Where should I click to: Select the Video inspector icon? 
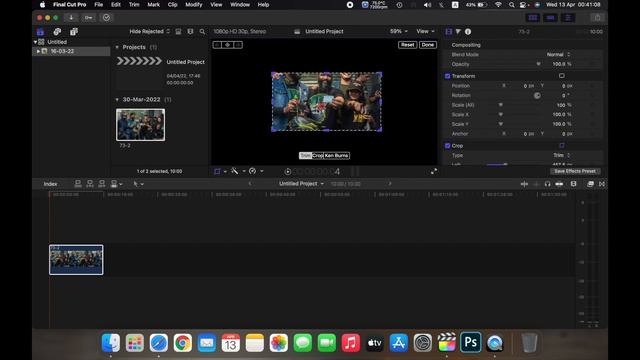(449, 31)
